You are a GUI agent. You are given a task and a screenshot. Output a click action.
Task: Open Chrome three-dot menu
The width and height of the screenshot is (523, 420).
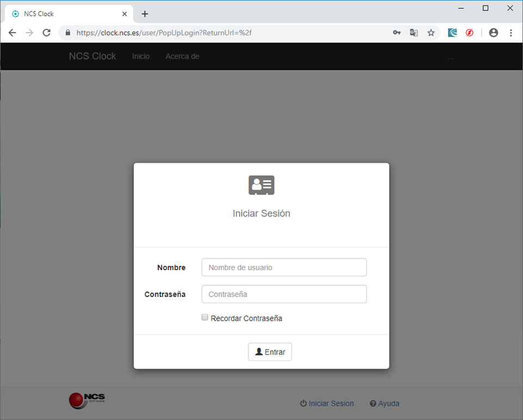pos(511,33)
